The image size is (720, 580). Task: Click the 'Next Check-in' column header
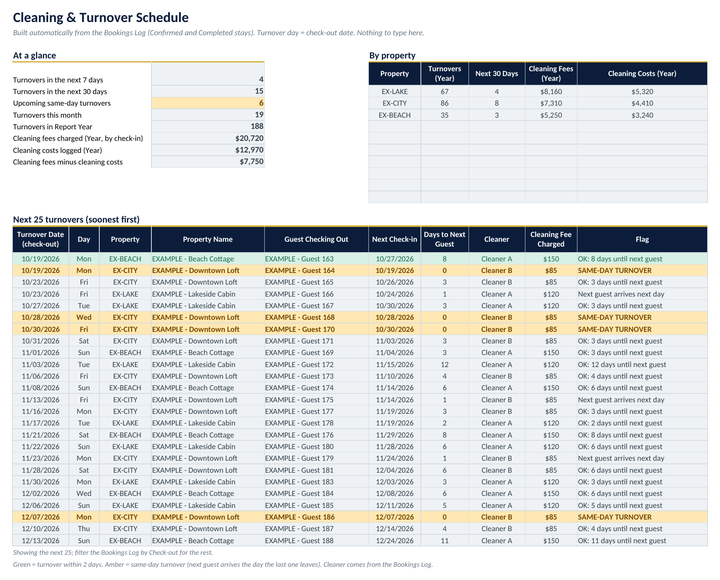click(394, 239)
